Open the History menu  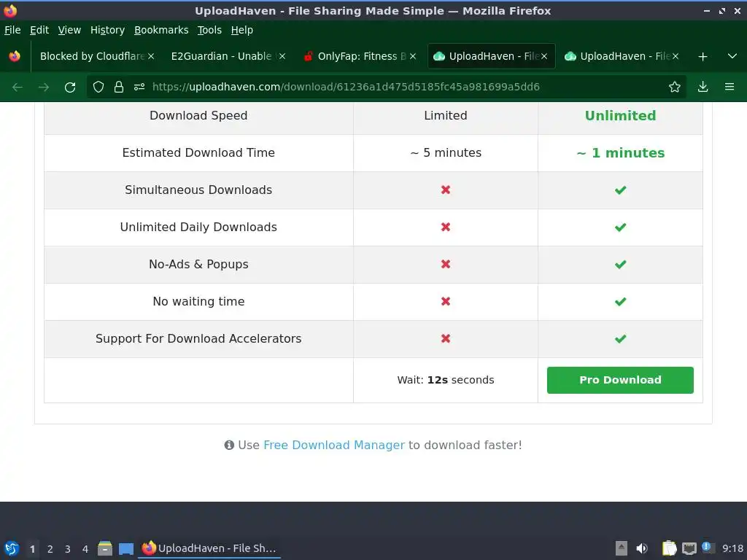pyautogui.click(x=108, y=30)
